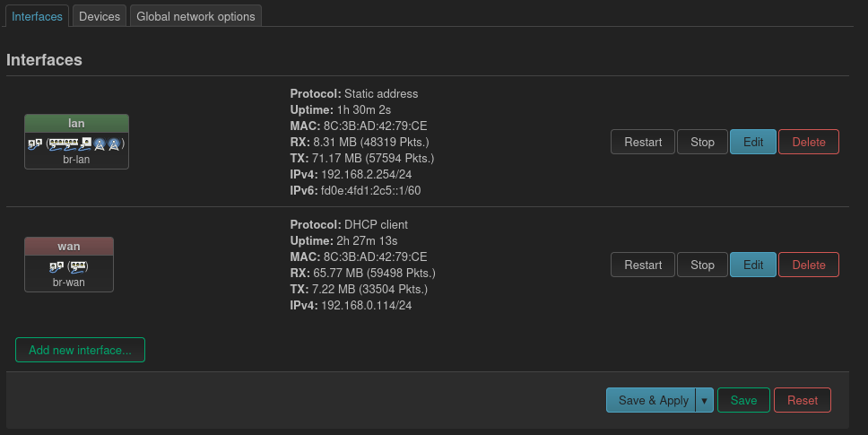This screenshot has height=435, width=868.
Task: Switch to the Devices tab
Action: [100, 16]
